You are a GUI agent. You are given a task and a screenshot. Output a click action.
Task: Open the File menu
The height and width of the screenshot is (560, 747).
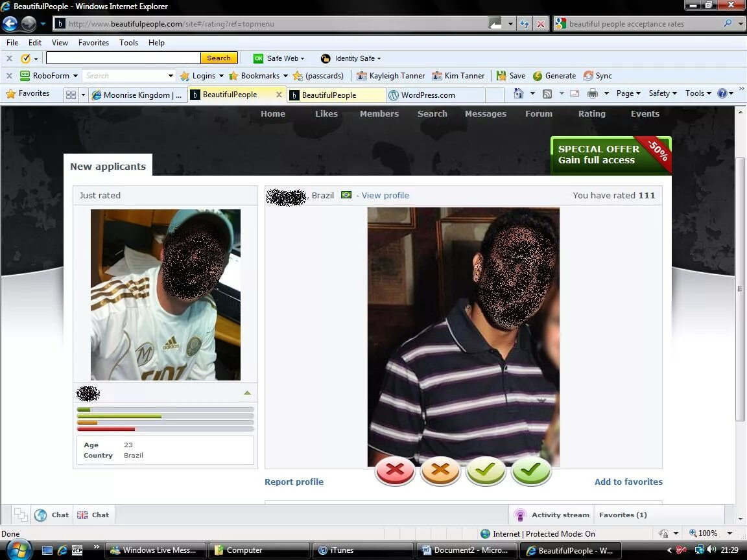point(12,42)
